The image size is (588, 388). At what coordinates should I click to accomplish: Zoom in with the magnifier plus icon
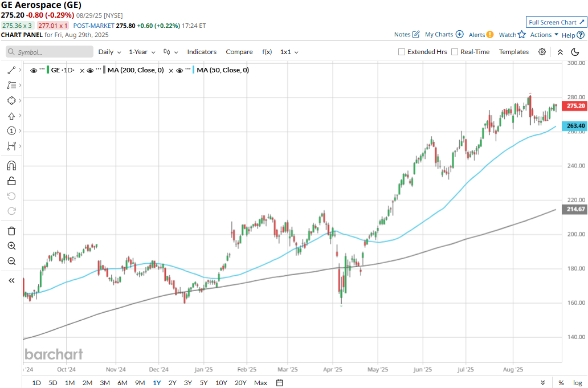pos(11,246)
